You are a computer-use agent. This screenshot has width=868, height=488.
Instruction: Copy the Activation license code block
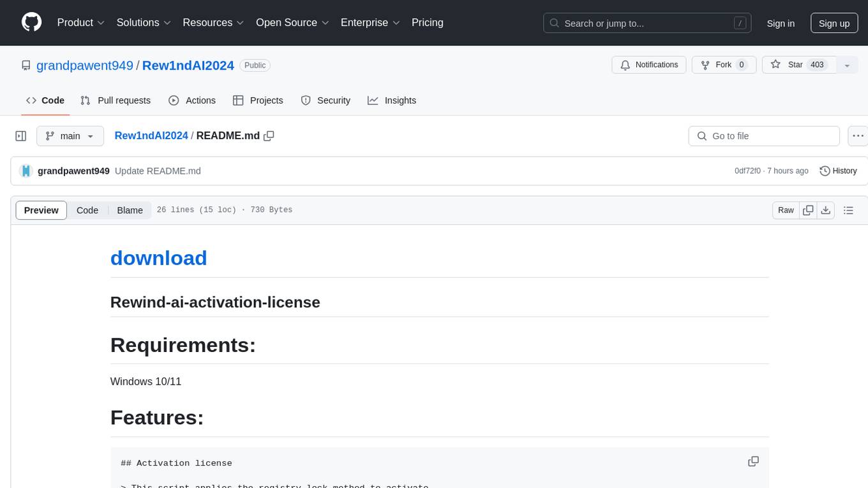pyautogui.click(x=753, y=461)
